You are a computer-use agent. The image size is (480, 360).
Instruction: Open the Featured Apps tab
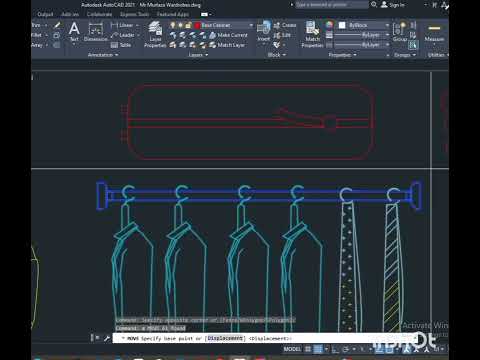(x=173, y=14)
